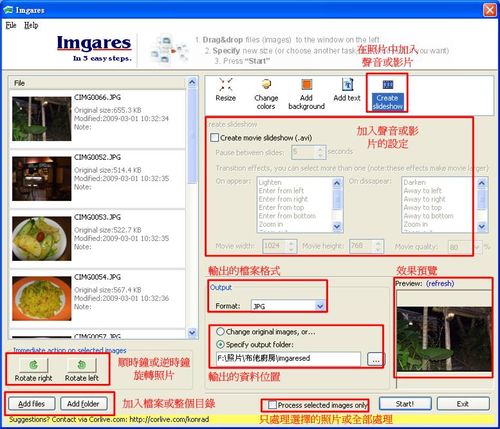Viewport: 500px width, 429px height.
Task: Click the browse (...) output folder button
Action: (x=376, y=359)
